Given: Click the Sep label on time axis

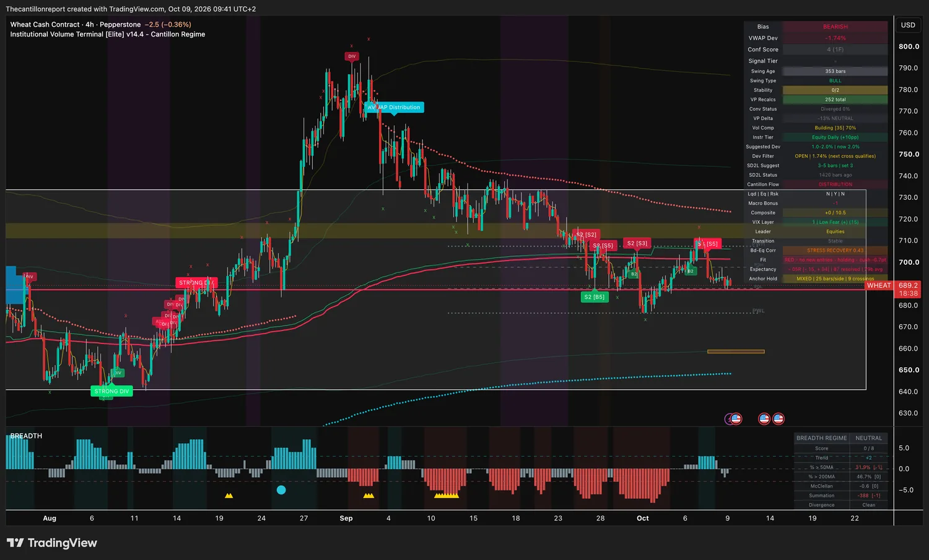Looking at the screenshot, I should pyautogui.click(x=346, y=519).
